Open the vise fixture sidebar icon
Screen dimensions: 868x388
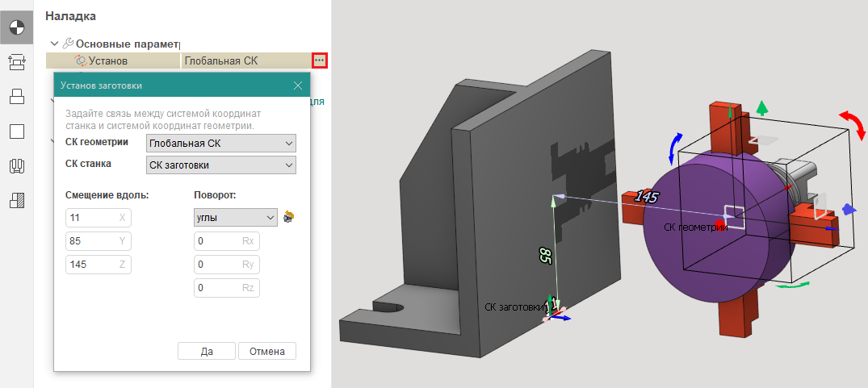(17, 167)
